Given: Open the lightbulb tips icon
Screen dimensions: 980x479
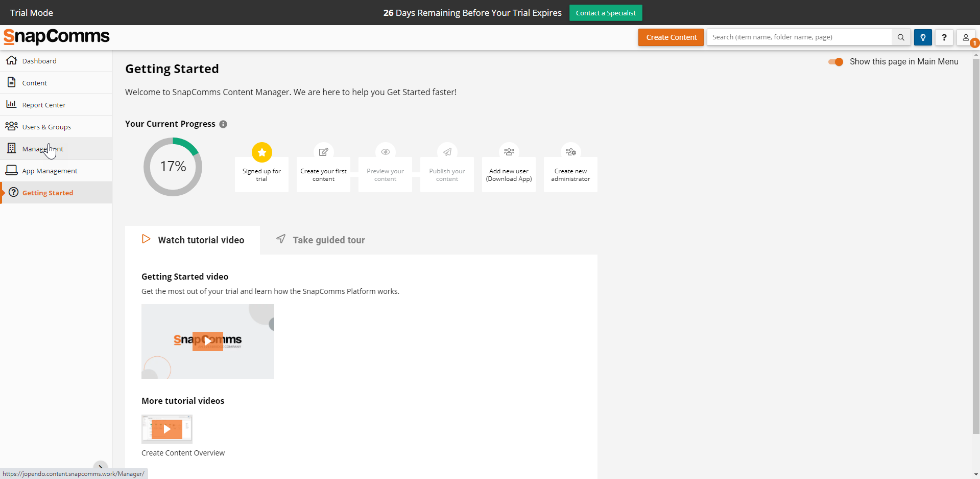Looking at the screenshot, I should [923, 37].
